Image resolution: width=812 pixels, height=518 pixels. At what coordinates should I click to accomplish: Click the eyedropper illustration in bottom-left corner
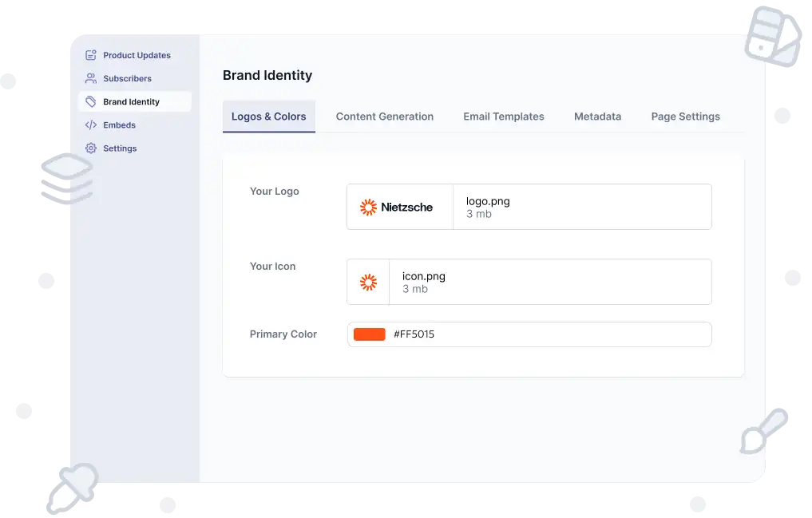point(72,488)
